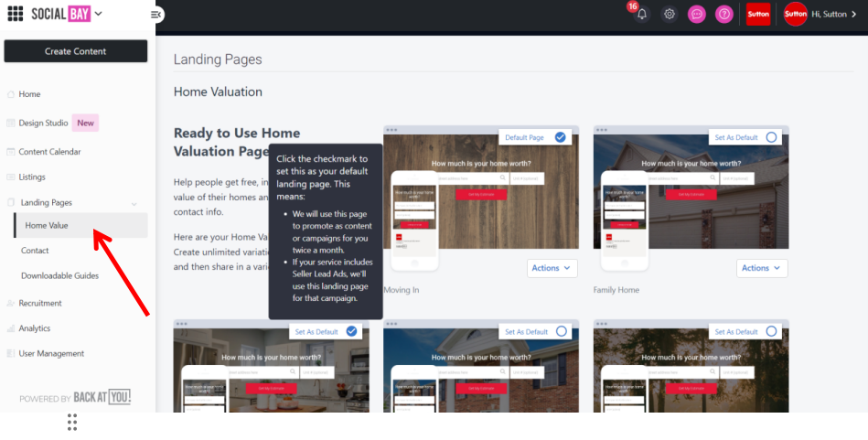Click the Content Calendar sidebar icon
This screenshot has width=868, height=440.
tap(10, 152)
